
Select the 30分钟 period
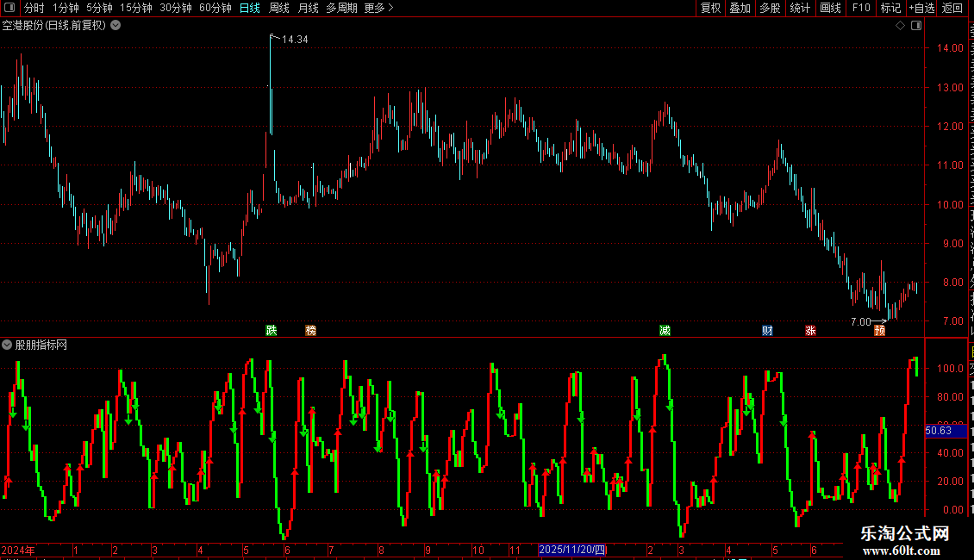point(175,8)
